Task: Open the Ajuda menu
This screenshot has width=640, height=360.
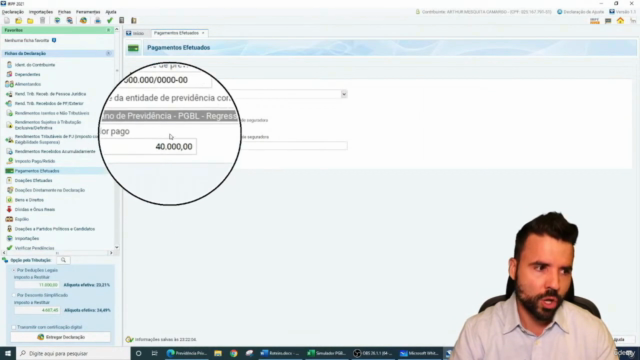Action: [111, 12]
